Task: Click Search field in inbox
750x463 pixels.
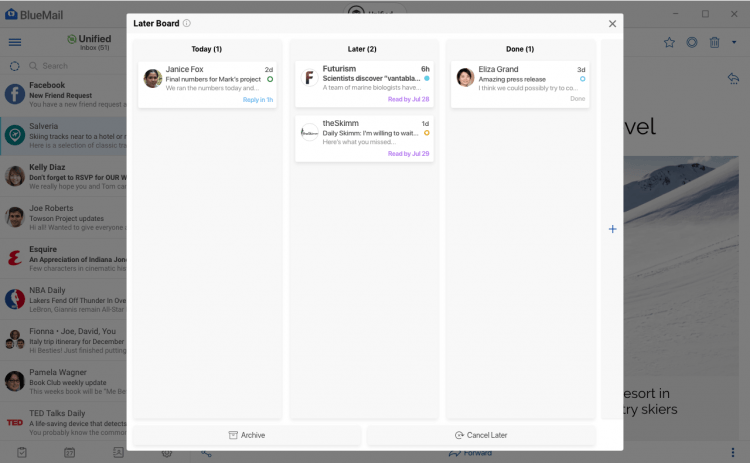Action: pyautogui.click(x=79, y=66)
